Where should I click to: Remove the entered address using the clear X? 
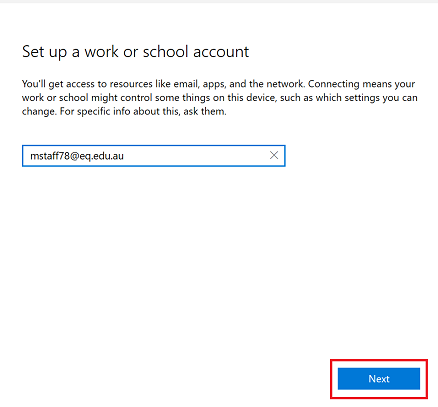tap(274, 155)
